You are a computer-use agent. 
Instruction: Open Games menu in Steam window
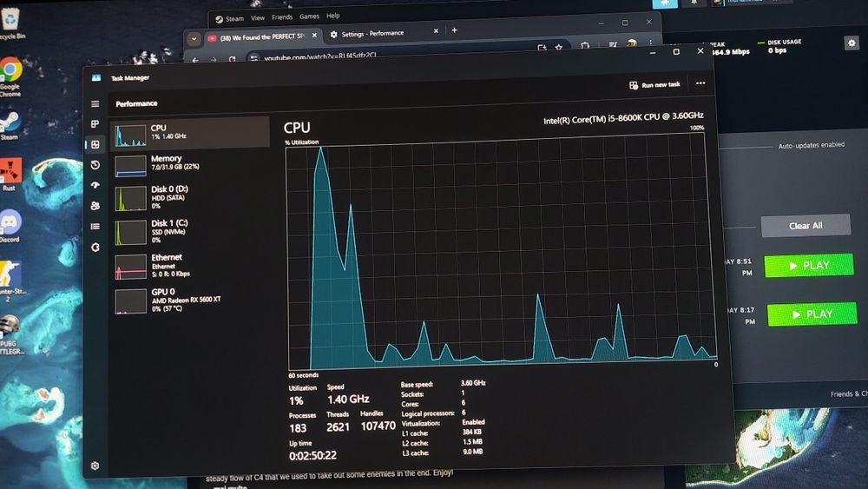coord(309,17)
